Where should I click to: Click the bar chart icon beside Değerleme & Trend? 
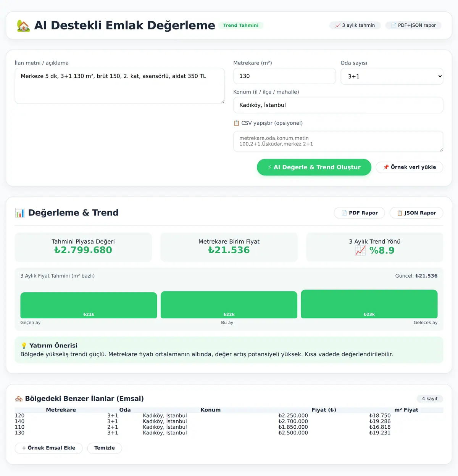pos(20,213)
